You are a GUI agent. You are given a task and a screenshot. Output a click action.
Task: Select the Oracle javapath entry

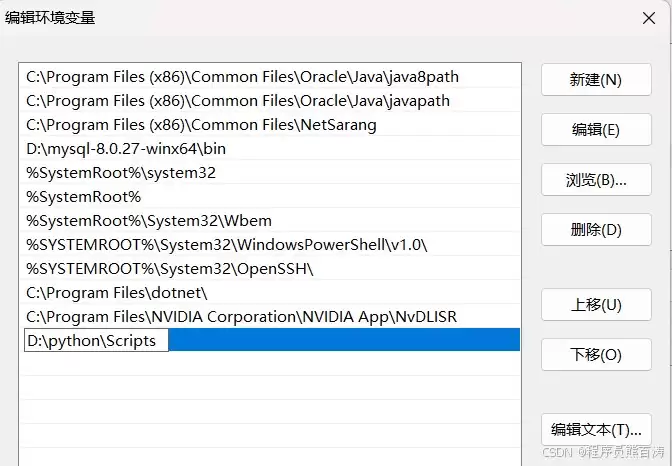pos(270,101)
